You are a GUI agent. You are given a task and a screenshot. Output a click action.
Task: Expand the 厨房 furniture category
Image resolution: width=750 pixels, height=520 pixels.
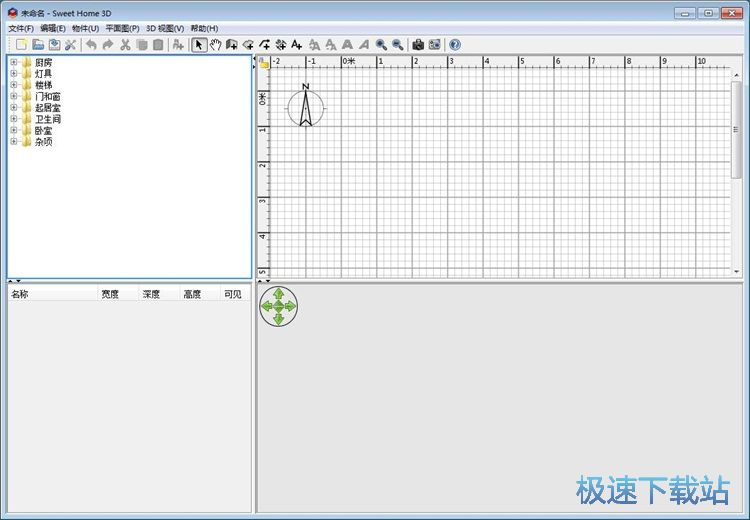pos(14,62)
